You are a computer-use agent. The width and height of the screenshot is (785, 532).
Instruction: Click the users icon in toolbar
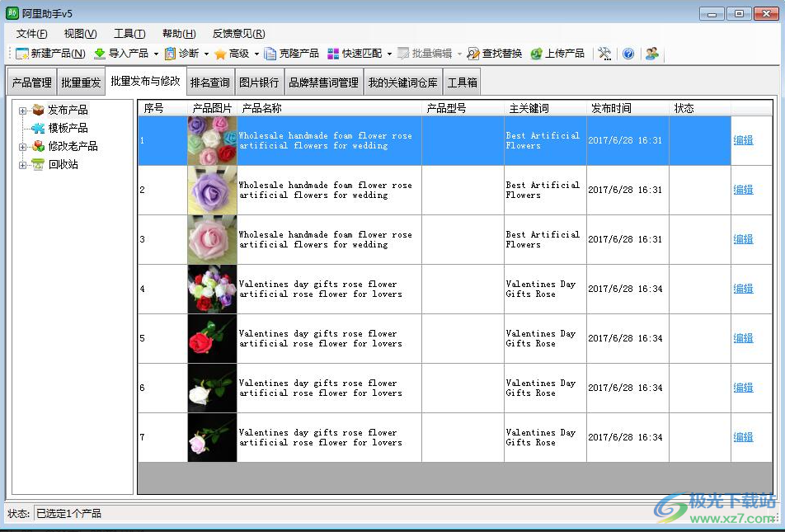coord(652,54)
